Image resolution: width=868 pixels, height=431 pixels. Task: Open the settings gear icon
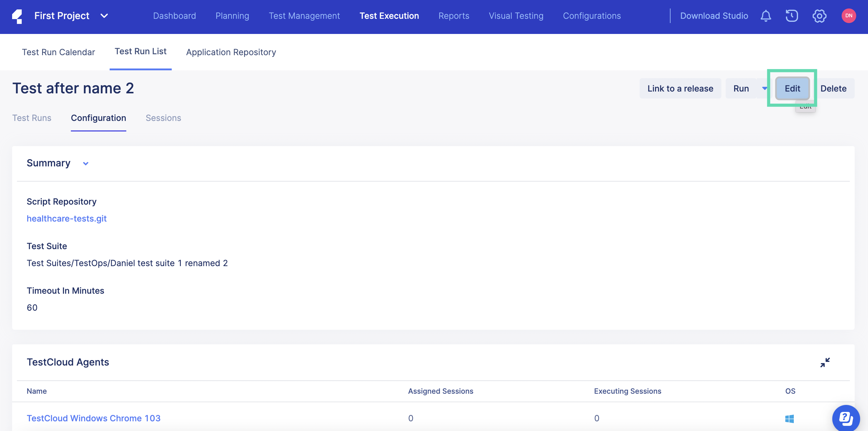[819, 16]
